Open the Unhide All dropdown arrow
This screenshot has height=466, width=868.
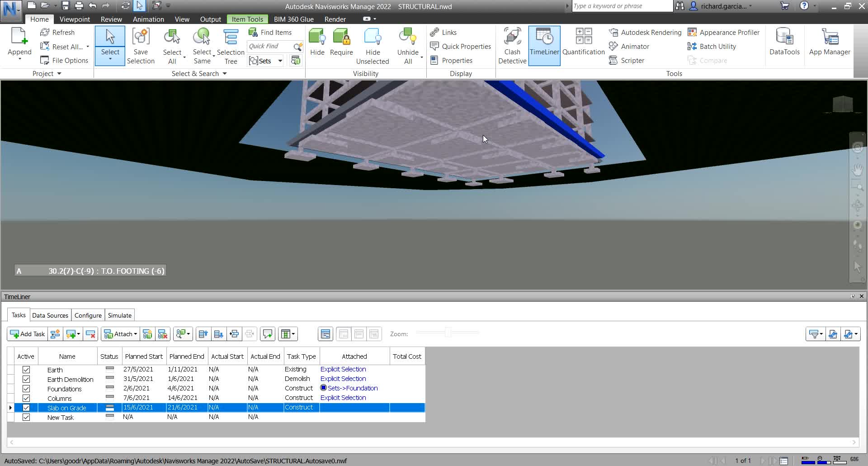point(421,57)
